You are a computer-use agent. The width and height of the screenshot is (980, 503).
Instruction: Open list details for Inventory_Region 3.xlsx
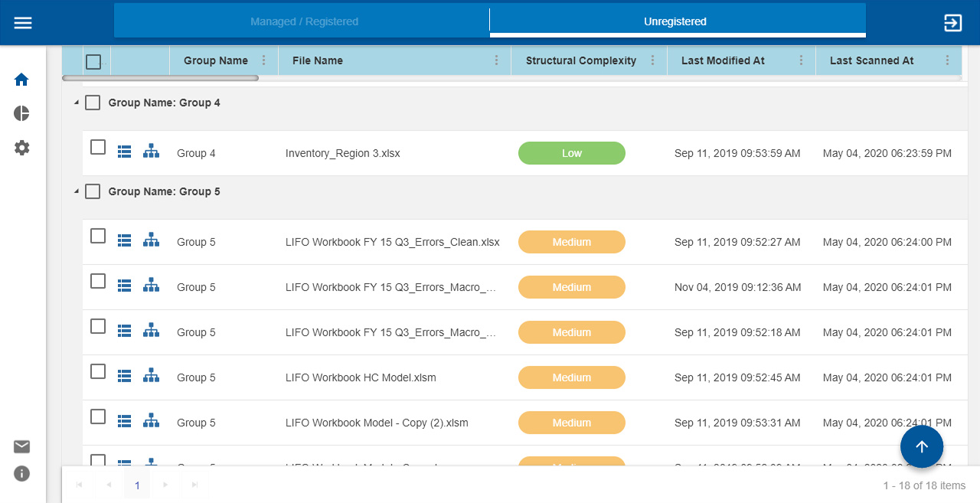click(124, 152)
